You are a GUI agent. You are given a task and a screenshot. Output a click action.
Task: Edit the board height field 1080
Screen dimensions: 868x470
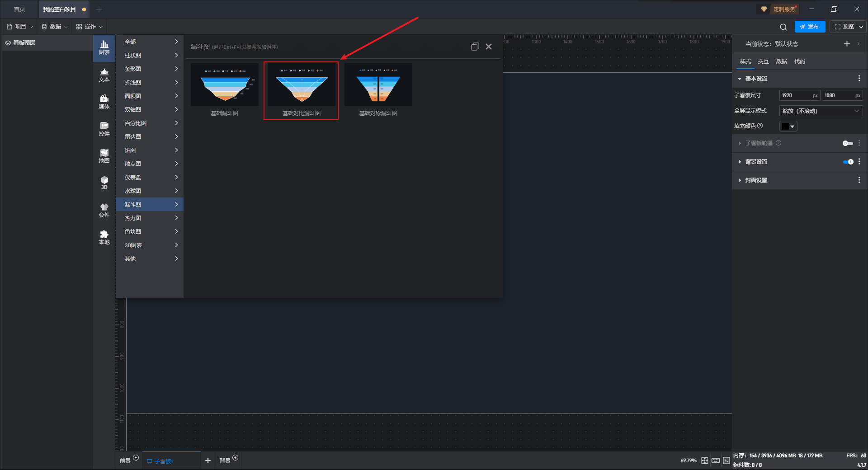coord(842,95)
